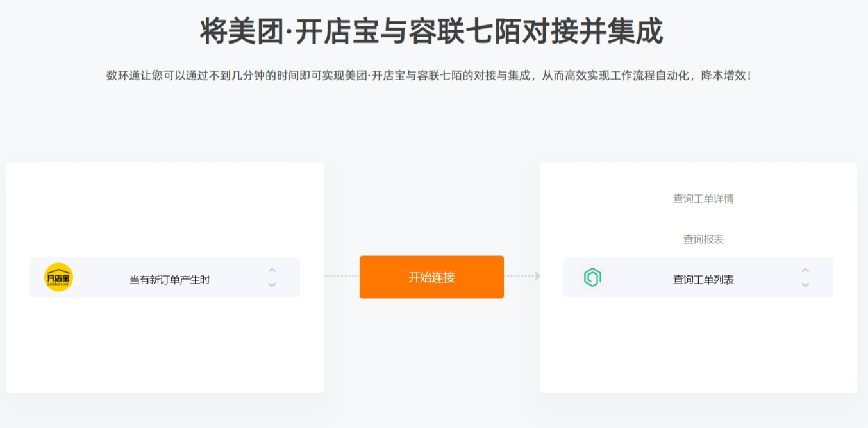Click the 数环通 description paragraph under the heading
868x428 pixels.
click(429, 76)
